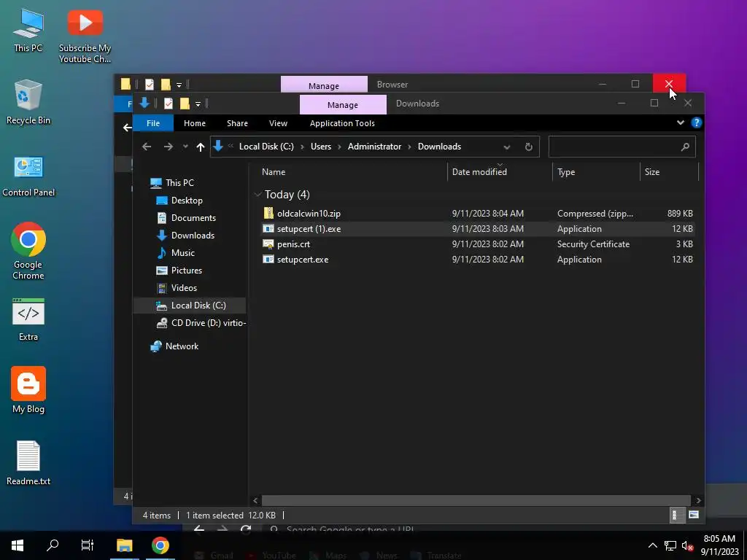Click the muted volume tray icon

tap(687, 545)
